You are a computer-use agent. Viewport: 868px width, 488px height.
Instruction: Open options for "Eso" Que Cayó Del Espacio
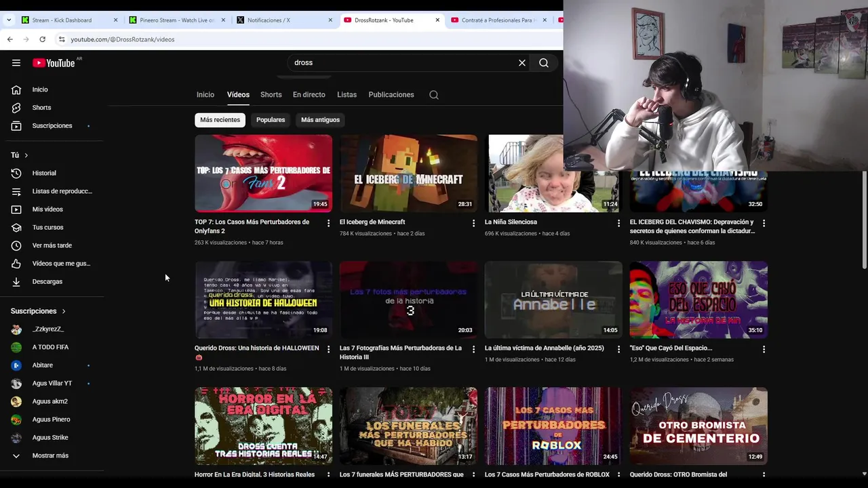click(x=764, y=349)
